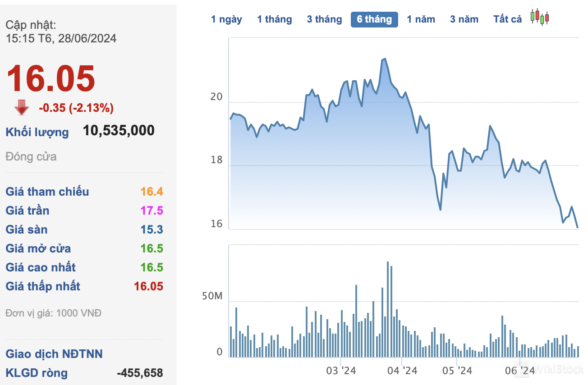
Task: Click the "03 '24" x-axis date marker
Action: point(341,371)
